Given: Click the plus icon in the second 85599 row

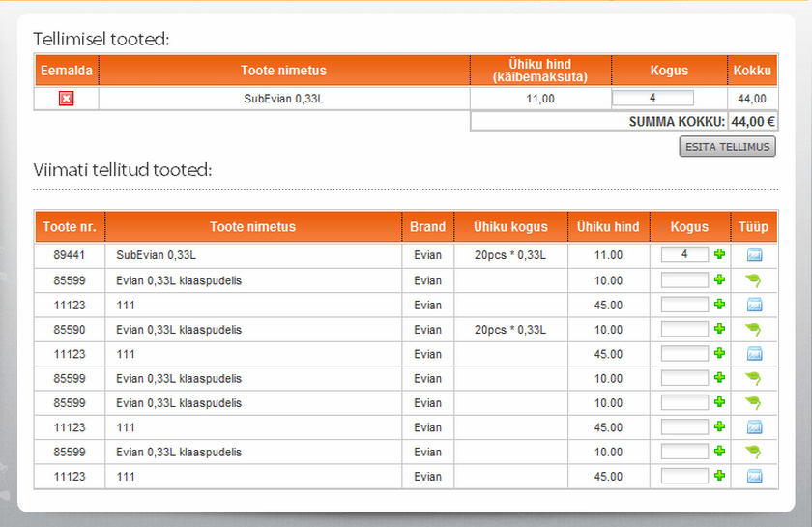Looking at the screenshot, I should click(719, 377).
